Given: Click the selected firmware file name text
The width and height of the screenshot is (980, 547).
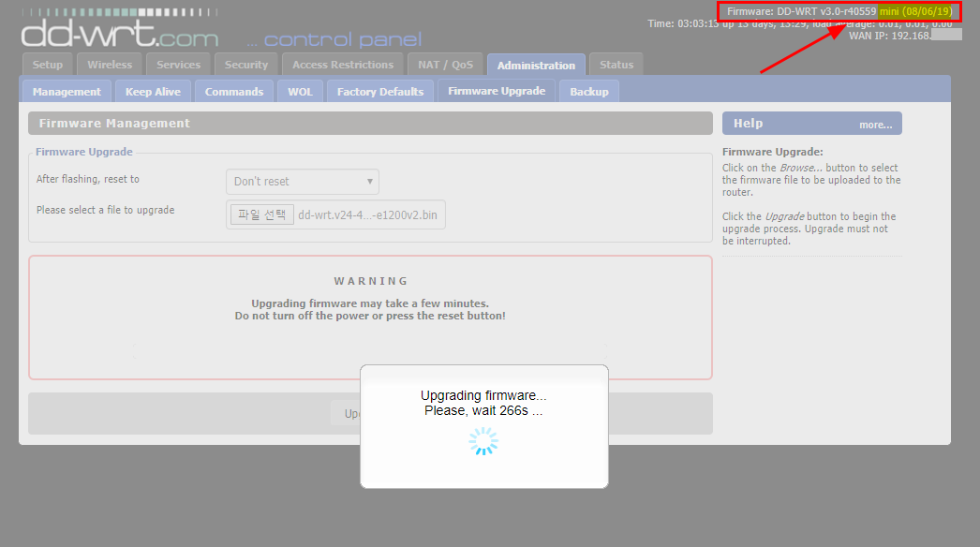Looking at the screenshot, I should click(x=367, y=214).
